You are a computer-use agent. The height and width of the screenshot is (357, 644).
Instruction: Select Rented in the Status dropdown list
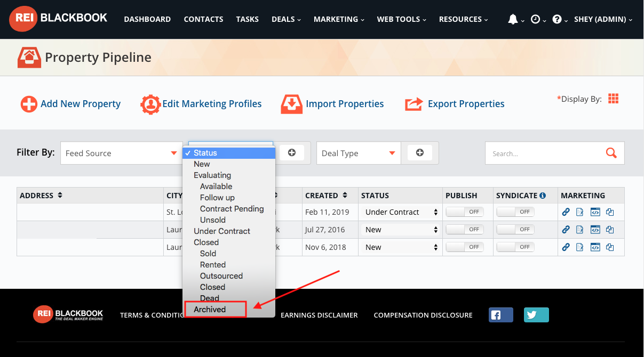[x=229, y=265]
